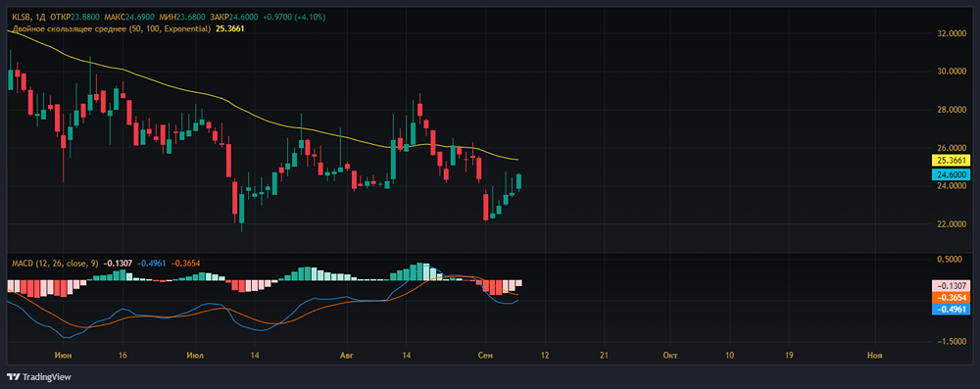The height and width of the screenshot is (389, 980).
Task: Click the yellow 25.3661 price axis tag
Action: tap(953, 161)
